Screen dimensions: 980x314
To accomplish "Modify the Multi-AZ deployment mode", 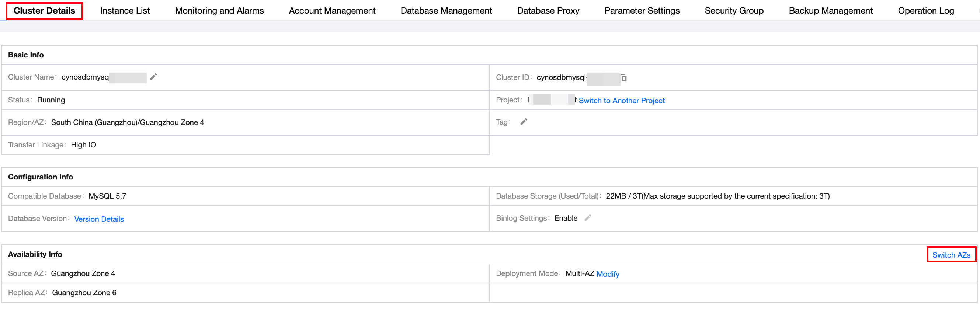I will [608, 274].
